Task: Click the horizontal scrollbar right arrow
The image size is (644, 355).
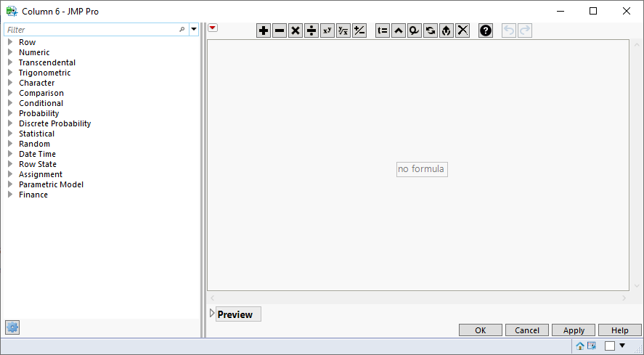Action: [624, 298]
